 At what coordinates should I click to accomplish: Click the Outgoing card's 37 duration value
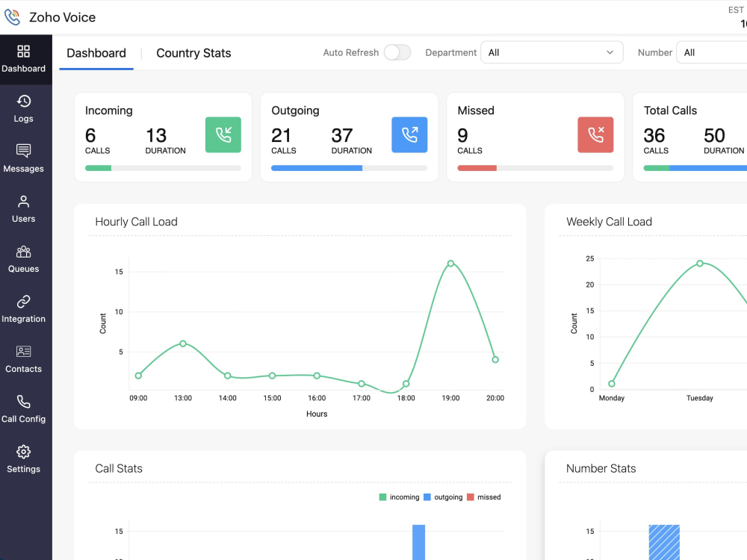[342, 136]
